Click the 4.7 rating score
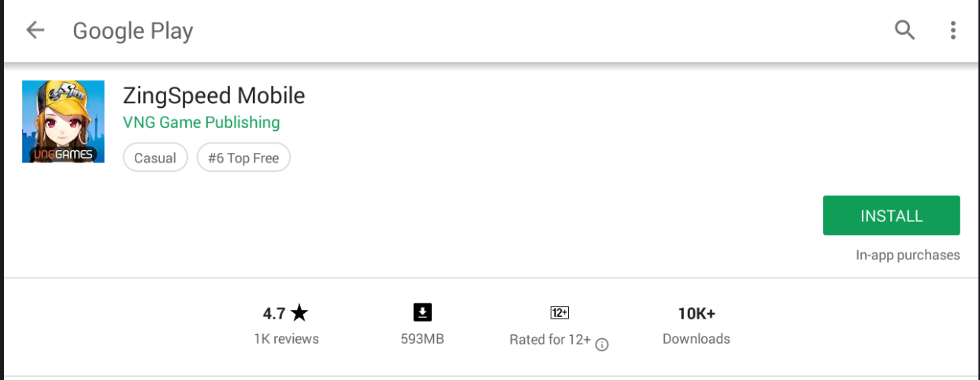 pos(274,313)
